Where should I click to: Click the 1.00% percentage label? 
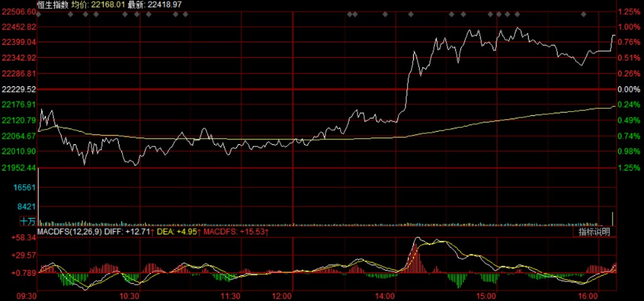629,26
